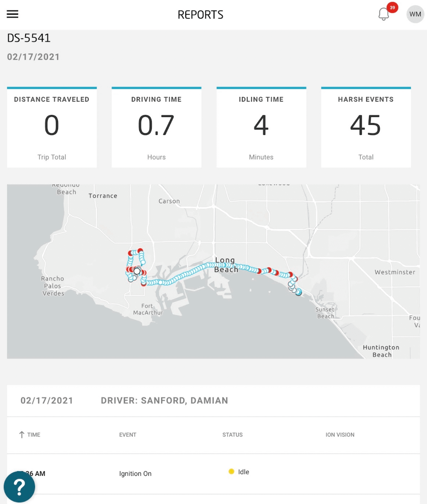
Task: Click the driver name Sanford, Damian
Action: point(184,400)
